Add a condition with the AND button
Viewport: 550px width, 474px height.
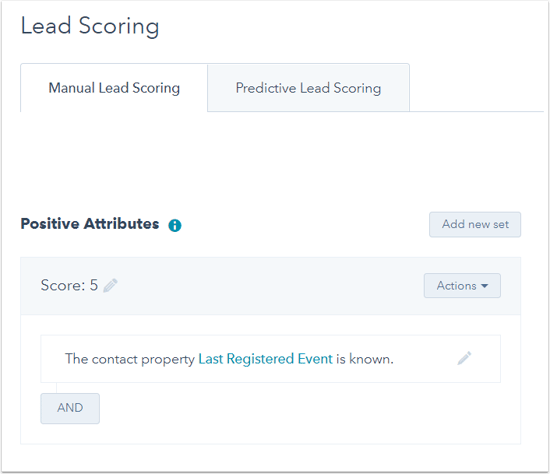(x=70, y=408)
